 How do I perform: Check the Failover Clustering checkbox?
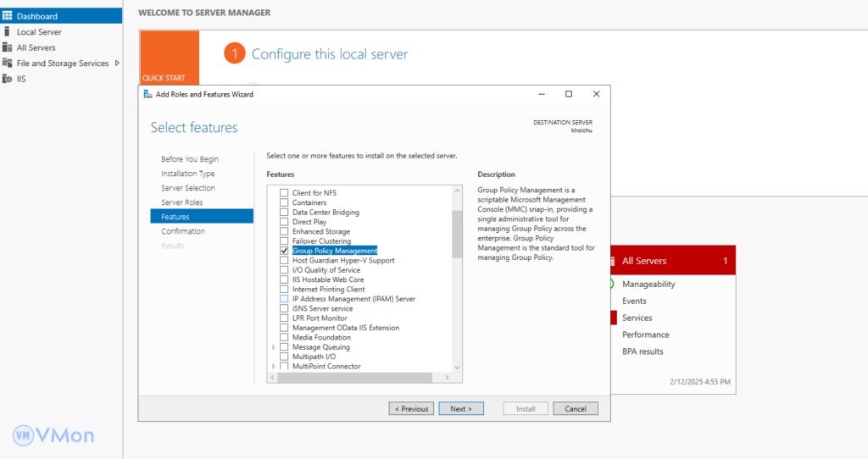(x=284, y=241)
